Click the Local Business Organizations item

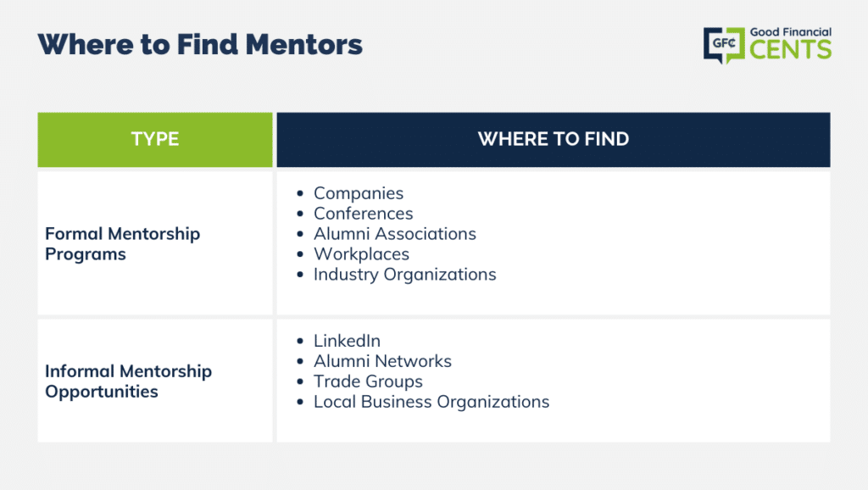click(431, 402)
